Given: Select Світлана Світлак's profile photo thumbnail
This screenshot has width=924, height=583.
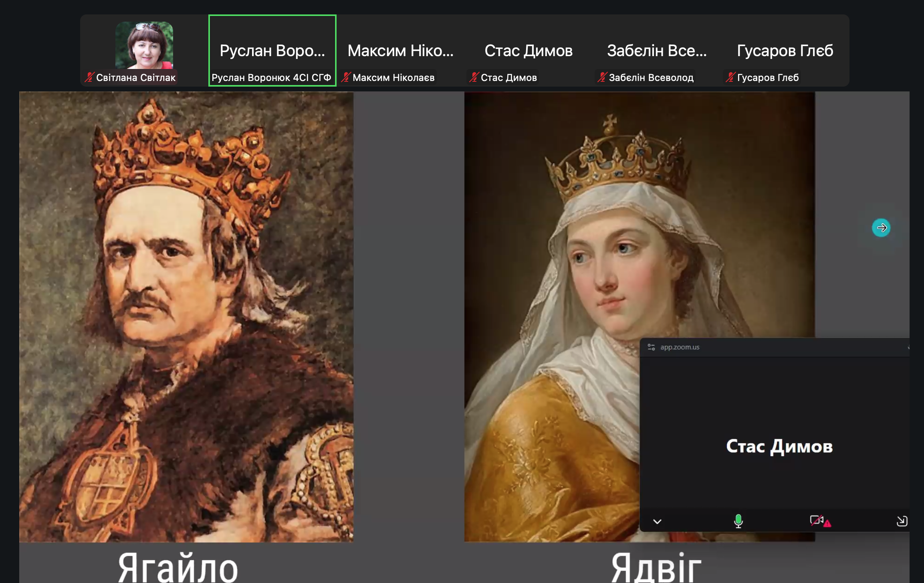Looking at the screenshot, I should [144, 45].
